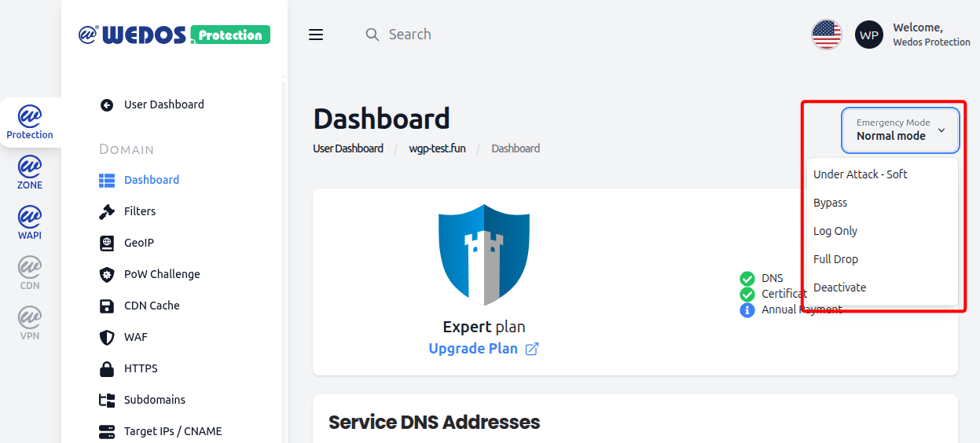This screenshot has width=980, height=443.
Task: Click the blue info icon beside Annual Payment
Action: click(x=747, y=309)
